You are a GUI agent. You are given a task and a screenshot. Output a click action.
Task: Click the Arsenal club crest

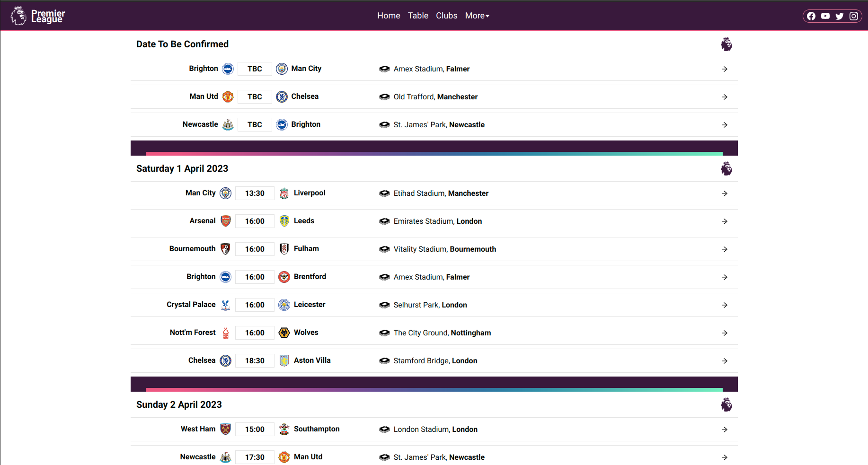[x=226, y=221]
